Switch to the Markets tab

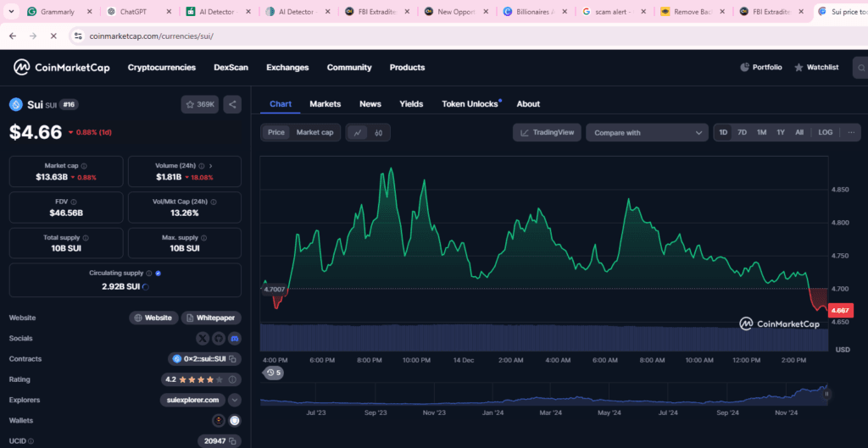pos(325,104)
